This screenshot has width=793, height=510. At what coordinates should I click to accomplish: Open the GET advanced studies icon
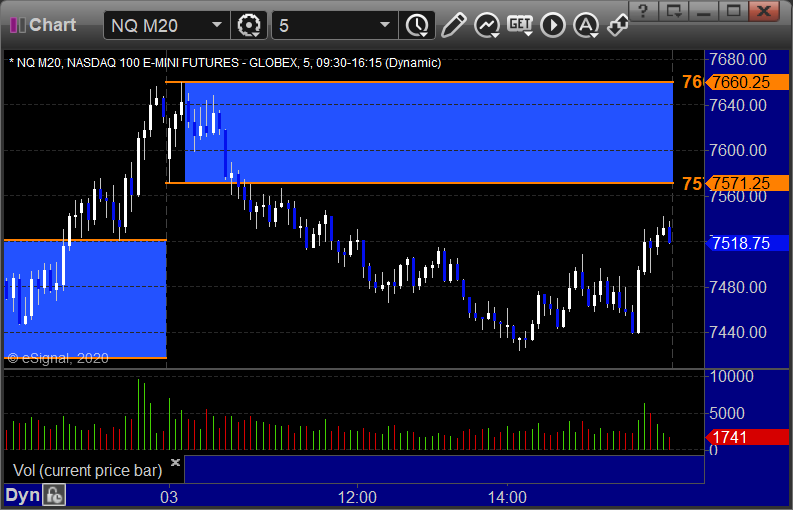520,25
